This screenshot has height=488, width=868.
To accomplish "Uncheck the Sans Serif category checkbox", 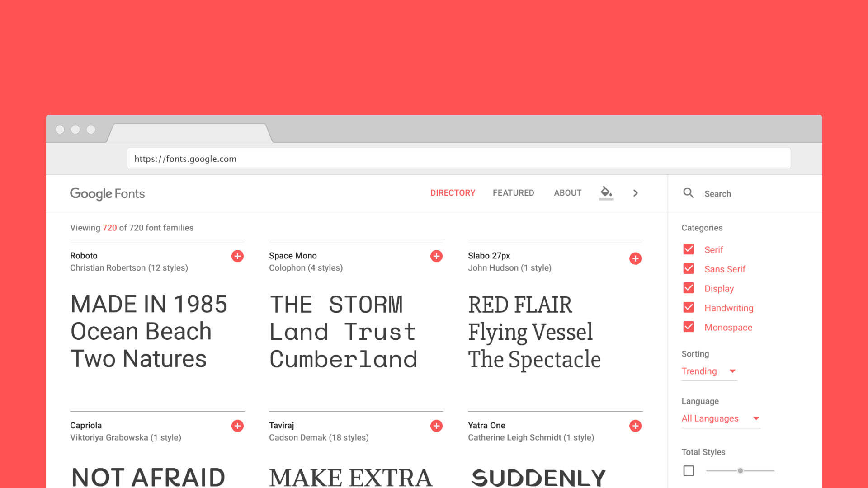I will point(689,268).
